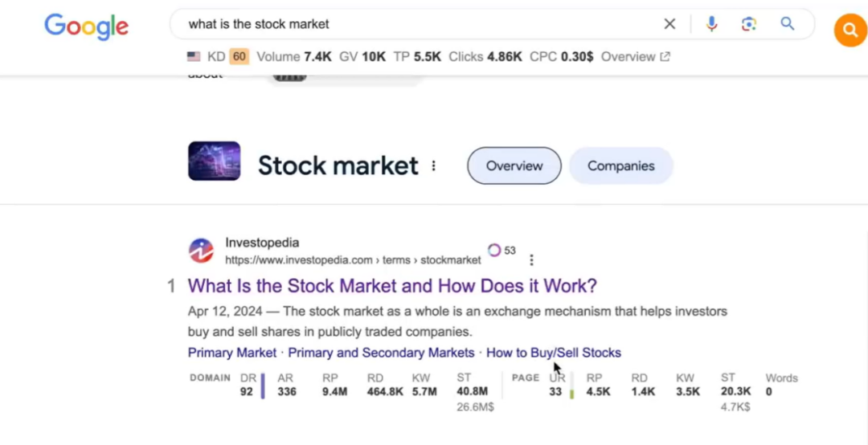Click the blue magnifier search button
Image resolution: width=868 pixels, height=445 pixels.
click(x=788, y=24)
